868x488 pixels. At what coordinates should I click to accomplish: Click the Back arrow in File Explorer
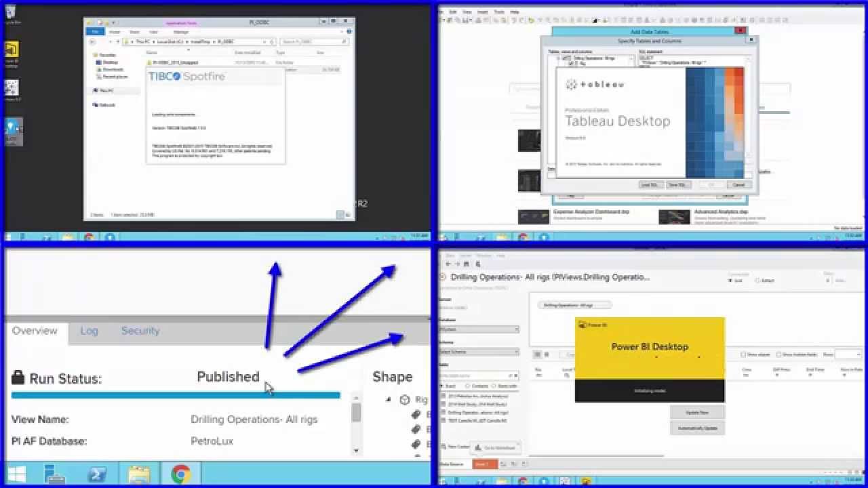click(93, 41)
